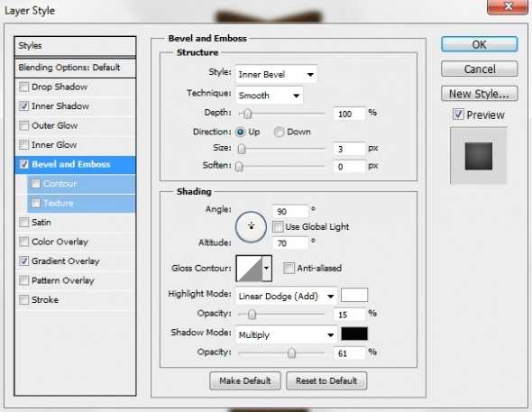
Task: Enable the Drop Shadow checkbox
Action: click(23, 87)
